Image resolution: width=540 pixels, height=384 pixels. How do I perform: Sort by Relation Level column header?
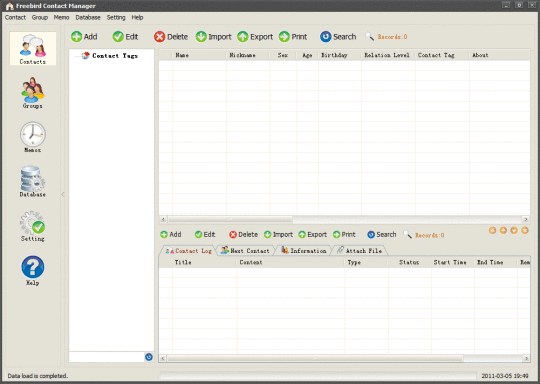coord(388,55)
